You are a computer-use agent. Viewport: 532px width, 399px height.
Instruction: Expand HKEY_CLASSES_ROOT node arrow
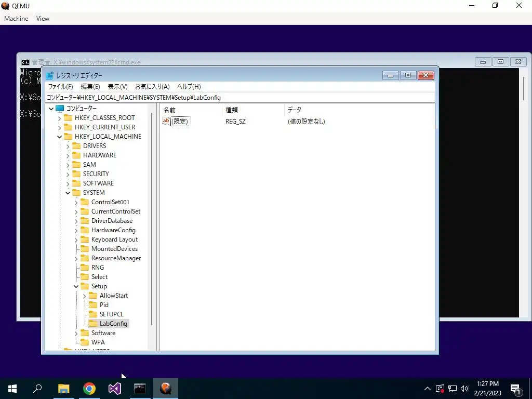coord(60,118)
